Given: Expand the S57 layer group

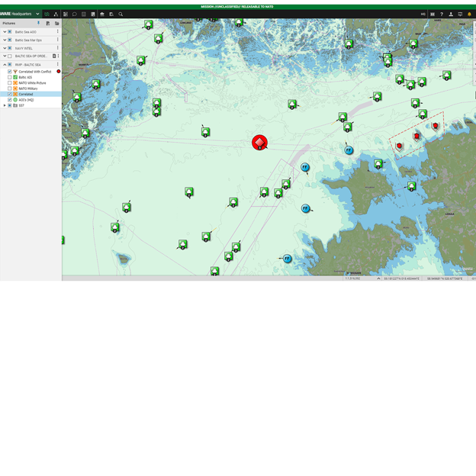Looking at the screenshot, I should pos(5,105).
